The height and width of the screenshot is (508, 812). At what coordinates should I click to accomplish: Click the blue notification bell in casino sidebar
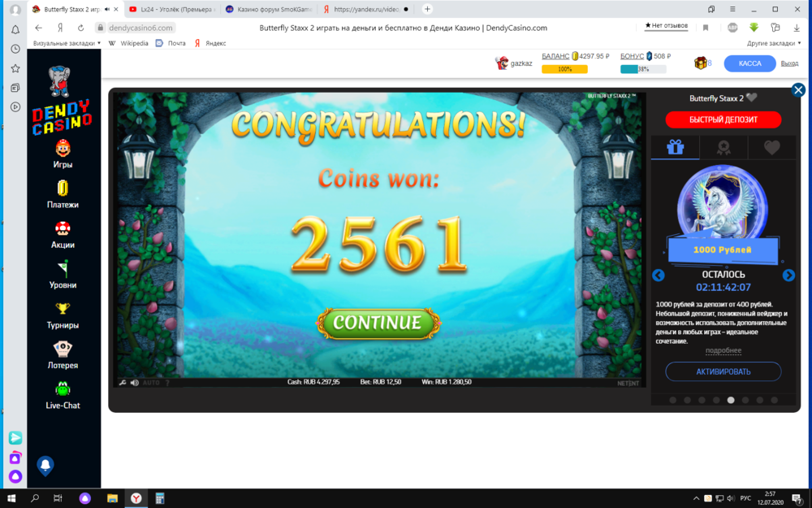[45, 466]
